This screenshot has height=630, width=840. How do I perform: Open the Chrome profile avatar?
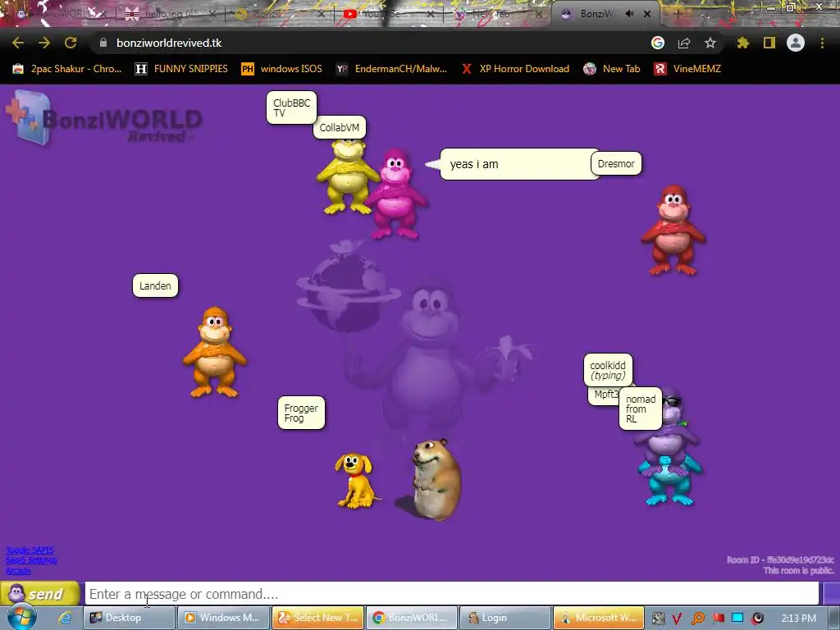pos(796,43)
